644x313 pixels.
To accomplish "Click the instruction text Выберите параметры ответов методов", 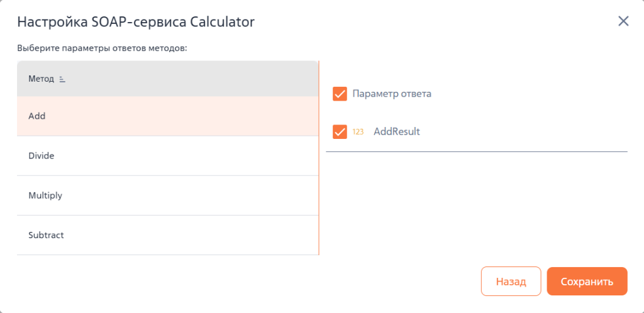I will (x=103, y=48).
